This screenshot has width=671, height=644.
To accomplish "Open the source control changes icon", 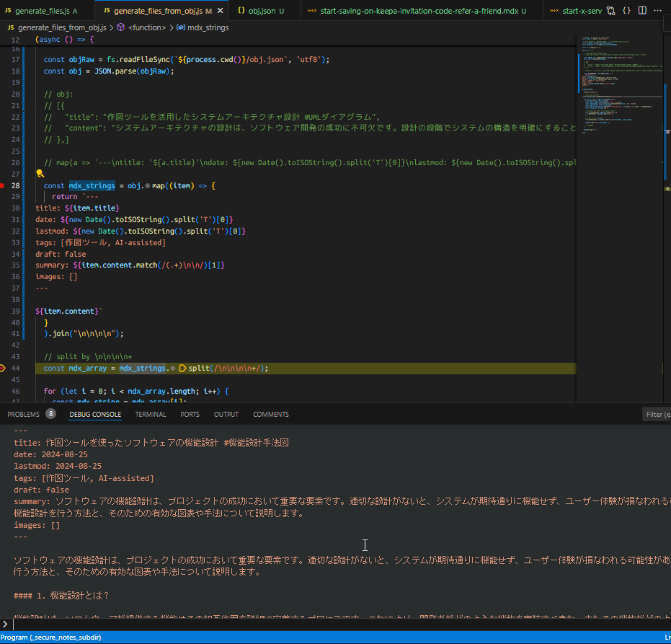I will 610,12.
